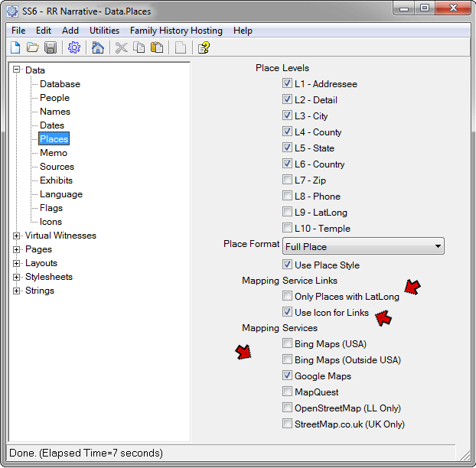The height and width of the screenshot is (468, 476).
Task: Enable MapQuest mapping service
Action: pos(287,392)
